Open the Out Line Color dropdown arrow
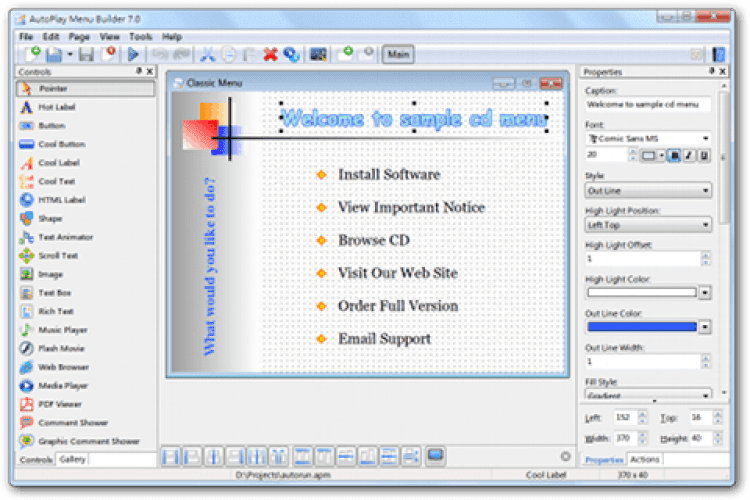Viewport: 750px width, 500px height. 705,327
